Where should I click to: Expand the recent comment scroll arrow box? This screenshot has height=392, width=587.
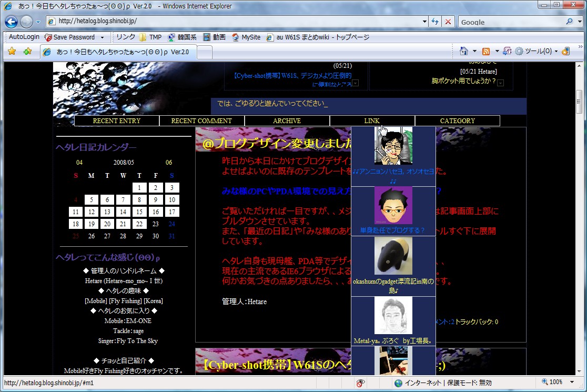501,83
